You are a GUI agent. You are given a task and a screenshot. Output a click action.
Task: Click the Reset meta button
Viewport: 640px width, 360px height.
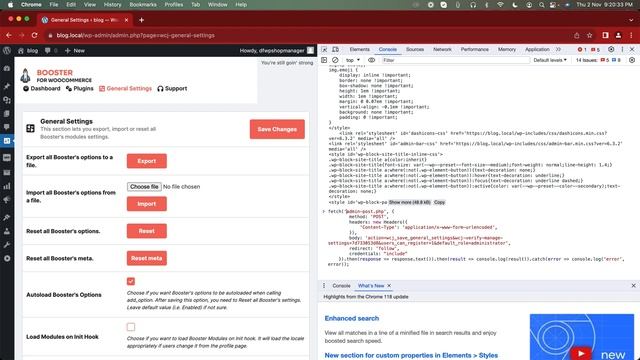[147, 258]
